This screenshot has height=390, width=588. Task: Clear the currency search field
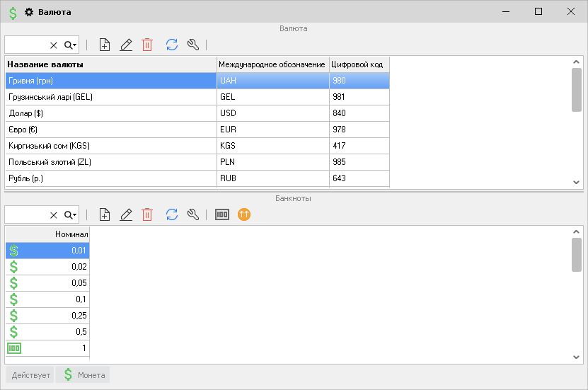click(x=54, y=45)
